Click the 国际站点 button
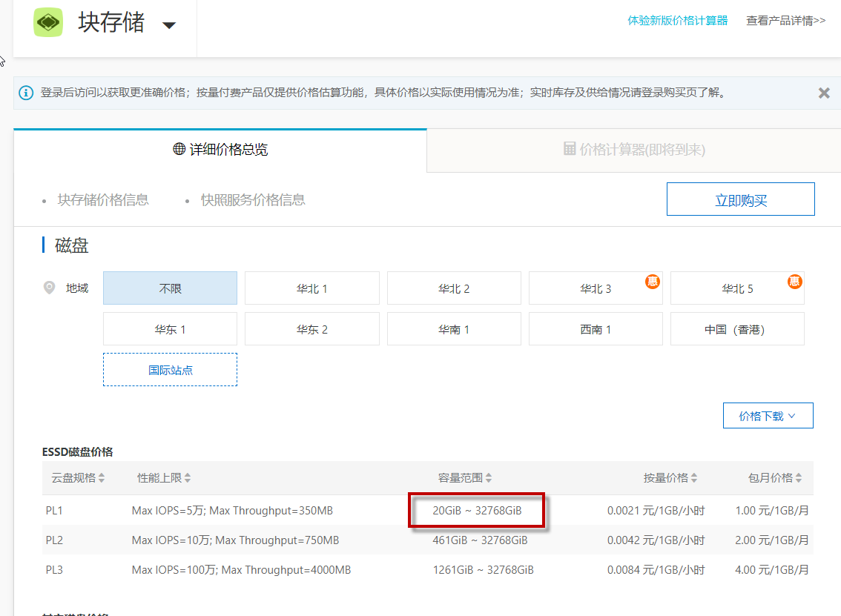This screenshot has width=841, height=616. pos(170,370)
